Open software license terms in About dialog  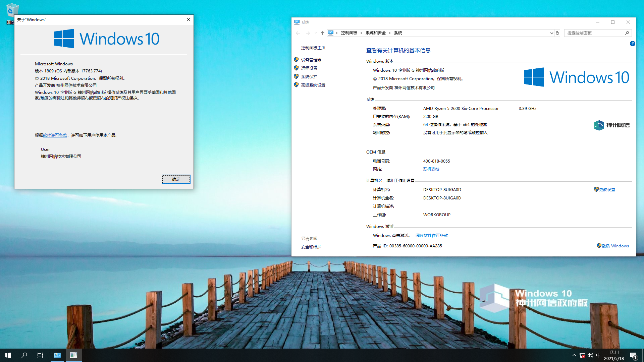pyautogui.click(x=55, y=135)
